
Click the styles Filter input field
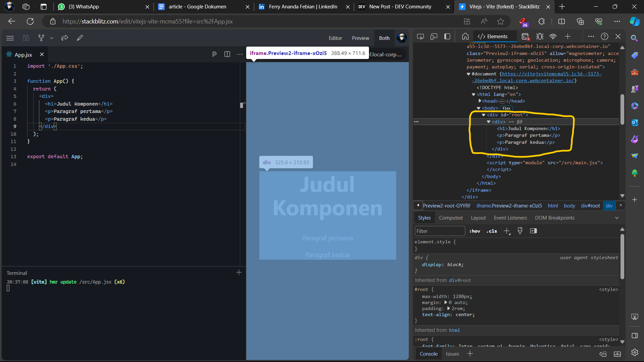[439, 231]
